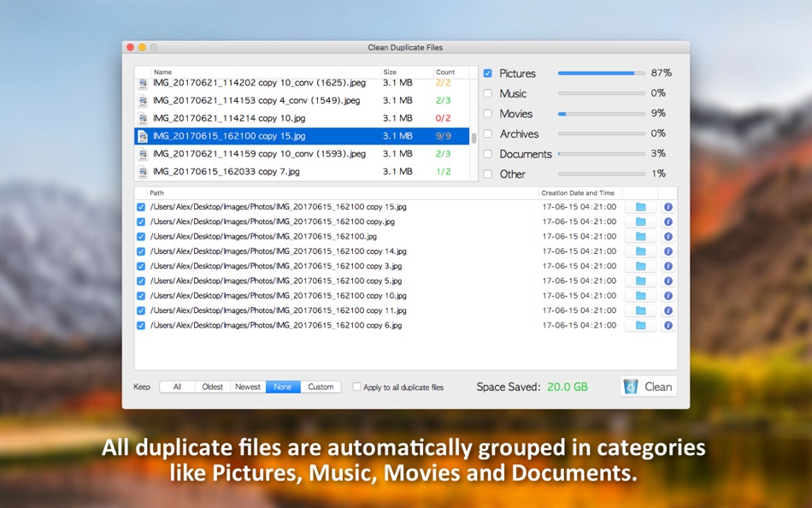Uncheck path for copy 11.jpg
Viewport: 812px width, 508px height.
point(141,310)
